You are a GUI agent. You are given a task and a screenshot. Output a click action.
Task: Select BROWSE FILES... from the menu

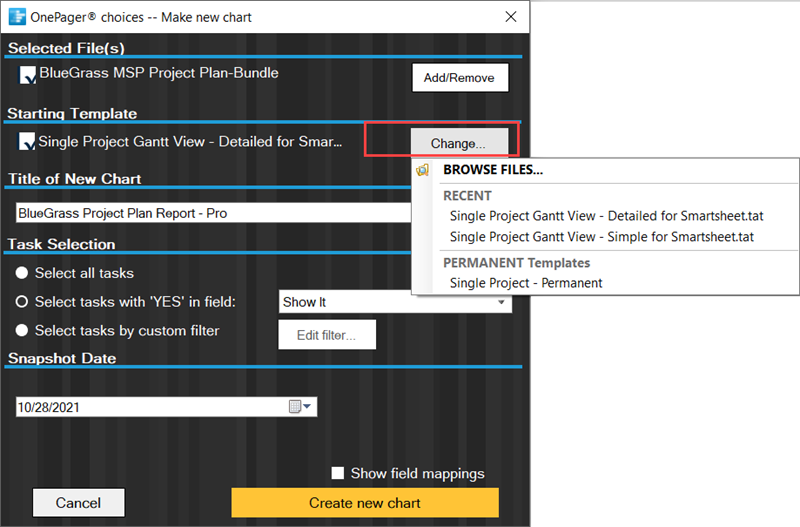coord(493,170)
